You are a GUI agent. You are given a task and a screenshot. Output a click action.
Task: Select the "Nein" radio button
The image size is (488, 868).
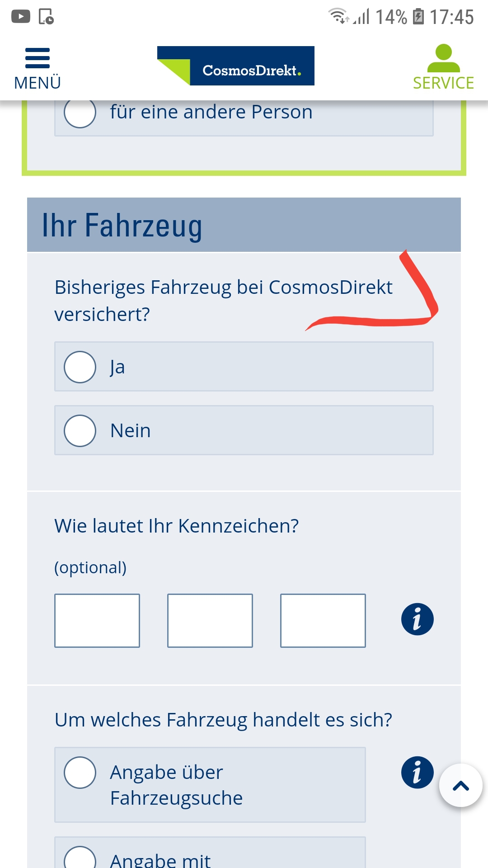pos(80,431)
